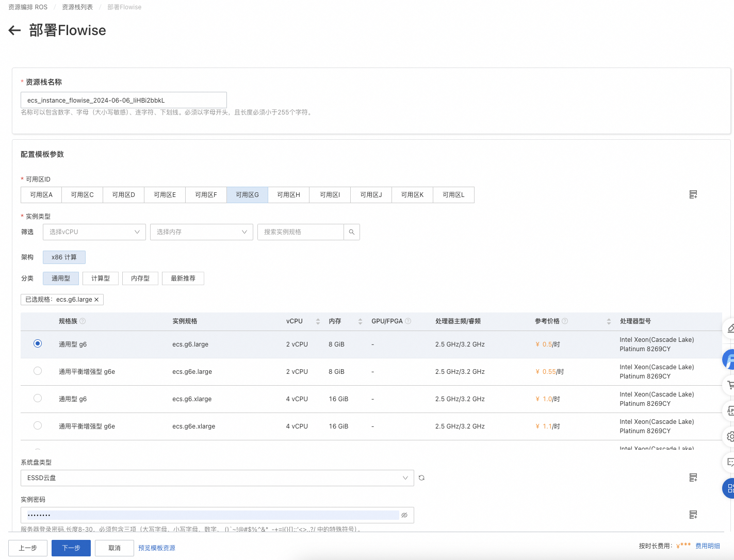Image resolution: width=734 pixels, height=560 pixels.
Task: Choose zone 可用区G
Action: coord(248,195)
